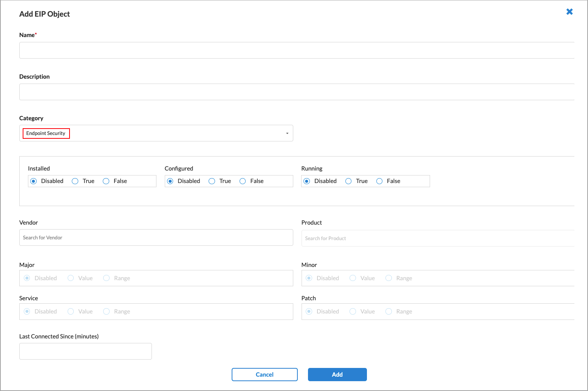Screen dimensions: 588x391
Task: Set Installed back to Disabled
Action: point(33,181)
